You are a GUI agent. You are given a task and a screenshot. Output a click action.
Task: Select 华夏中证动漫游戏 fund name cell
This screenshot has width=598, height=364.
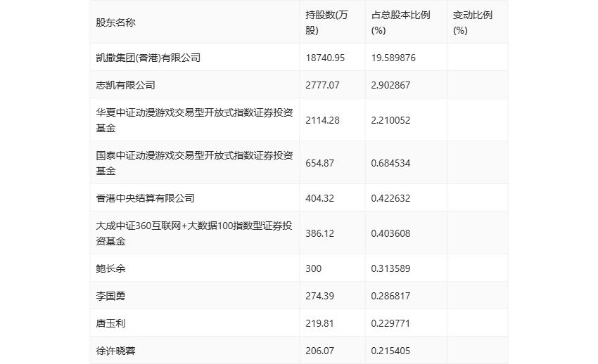[x=194, y=120]
